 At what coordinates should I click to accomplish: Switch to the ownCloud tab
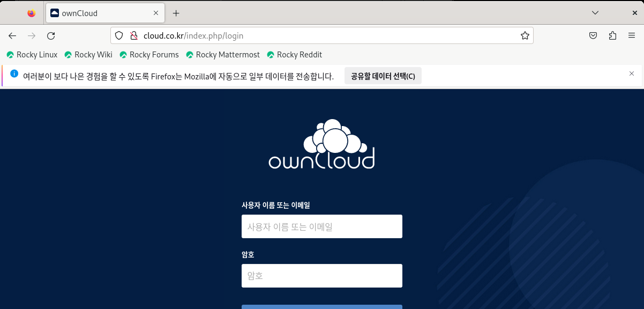104,13
